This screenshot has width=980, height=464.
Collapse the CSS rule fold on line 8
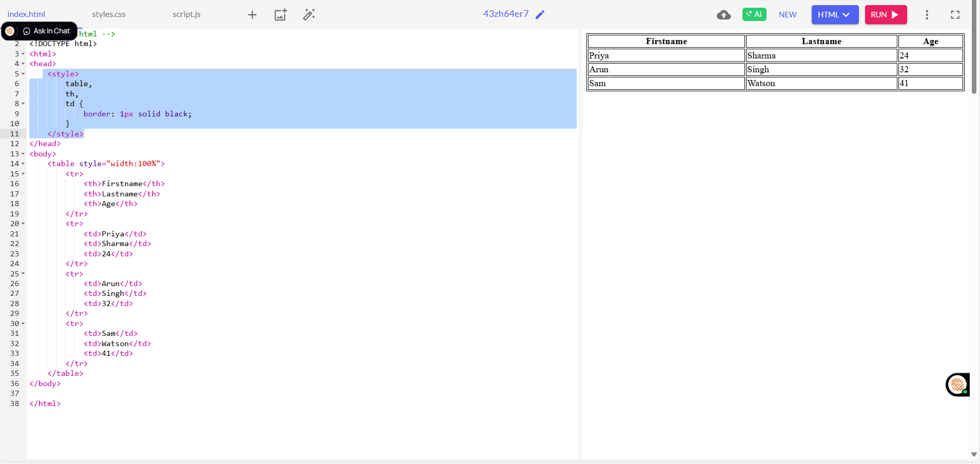(x=23, y=104)
